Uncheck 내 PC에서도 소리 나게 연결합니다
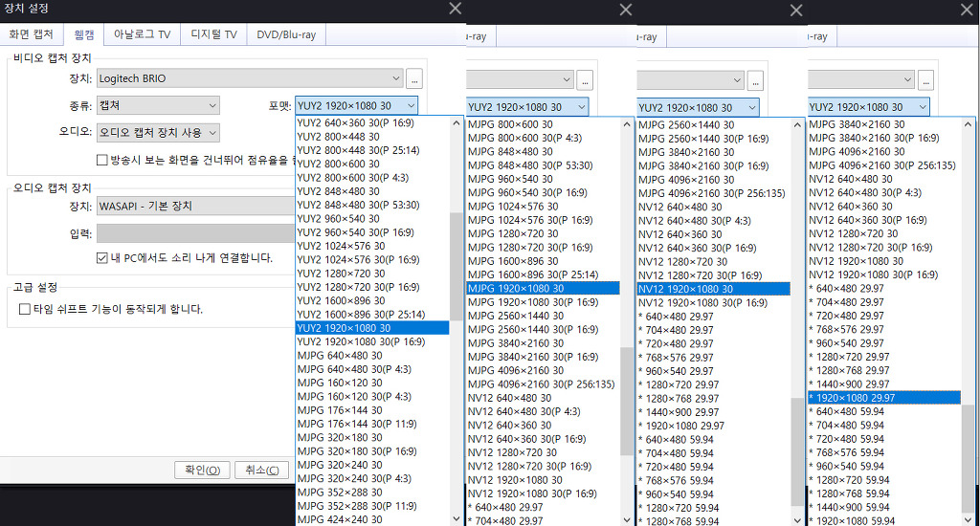 coord(102,257)
